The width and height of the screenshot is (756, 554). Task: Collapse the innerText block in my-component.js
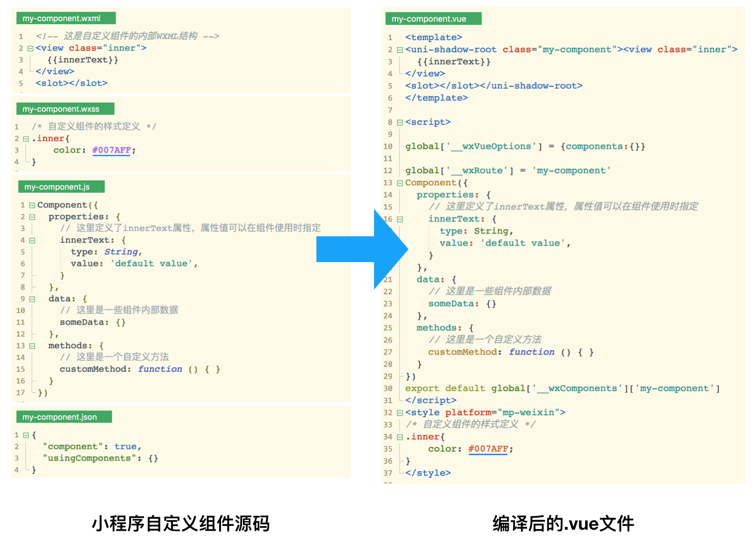(x=32, y=240)
